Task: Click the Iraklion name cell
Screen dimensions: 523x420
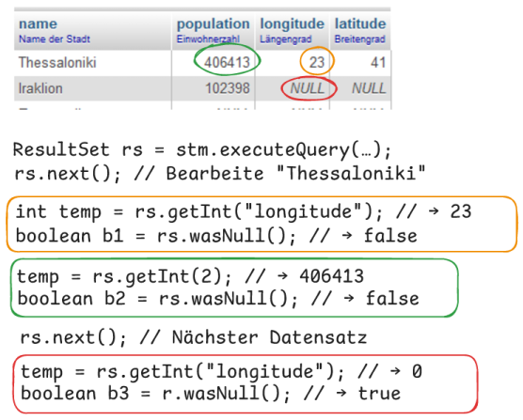Action: [40, 88]
